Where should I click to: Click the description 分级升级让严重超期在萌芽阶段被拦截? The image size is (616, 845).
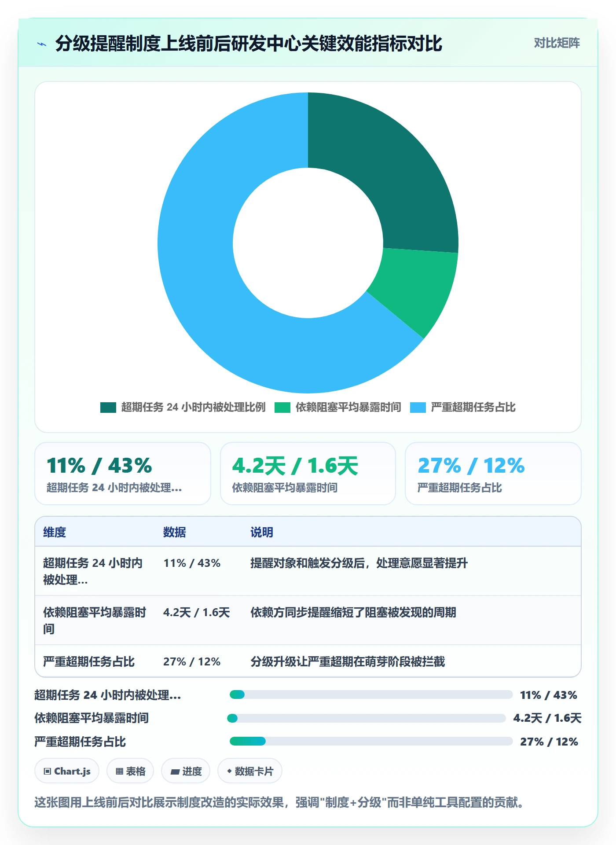pyautogui.click(x=348, y=661)
